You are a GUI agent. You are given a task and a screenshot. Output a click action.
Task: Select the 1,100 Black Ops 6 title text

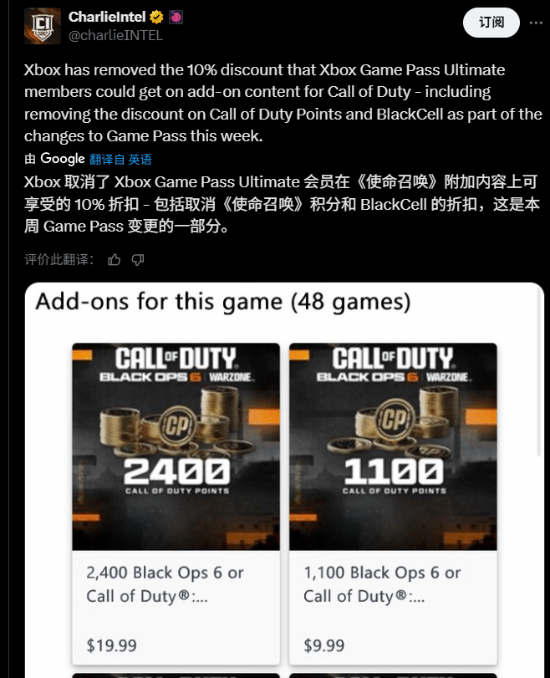point(382,584)
